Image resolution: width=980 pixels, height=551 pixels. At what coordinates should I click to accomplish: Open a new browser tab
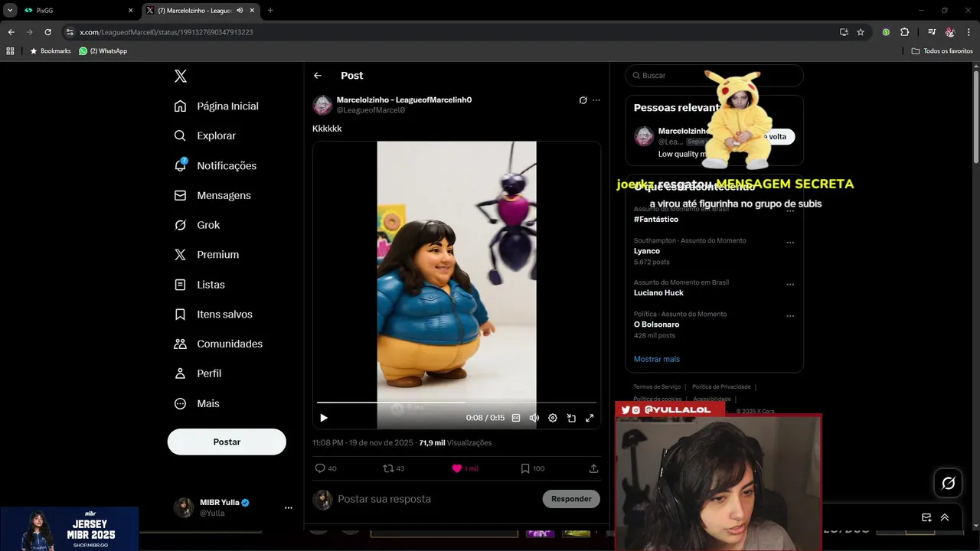pyautogui.click(x=270, y=11)
